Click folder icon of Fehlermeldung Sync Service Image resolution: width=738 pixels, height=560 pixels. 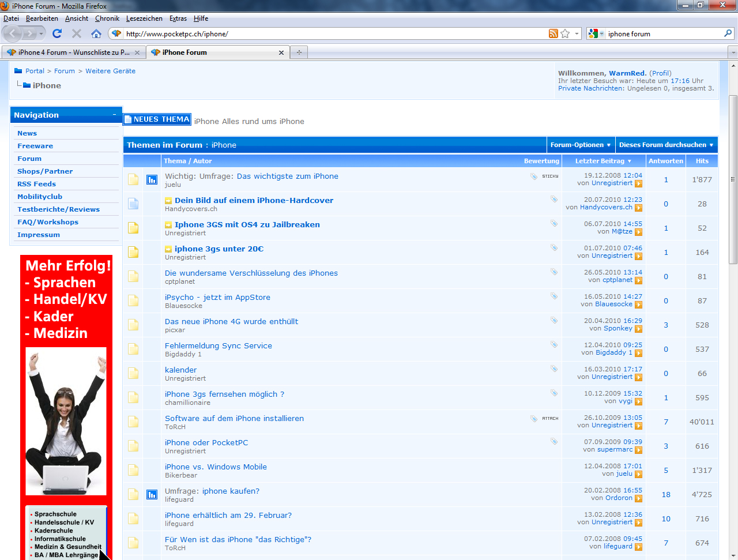click(x=133, y=349)
